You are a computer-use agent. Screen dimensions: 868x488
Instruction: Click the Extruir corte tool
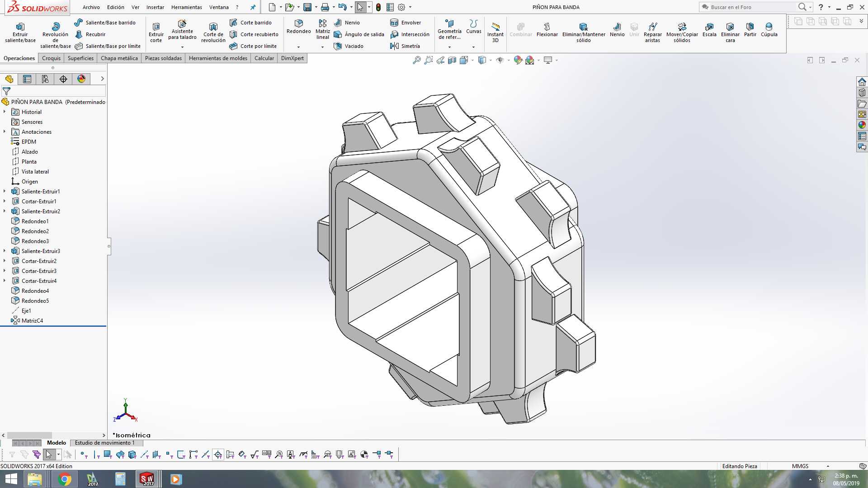tap(156, 33)
